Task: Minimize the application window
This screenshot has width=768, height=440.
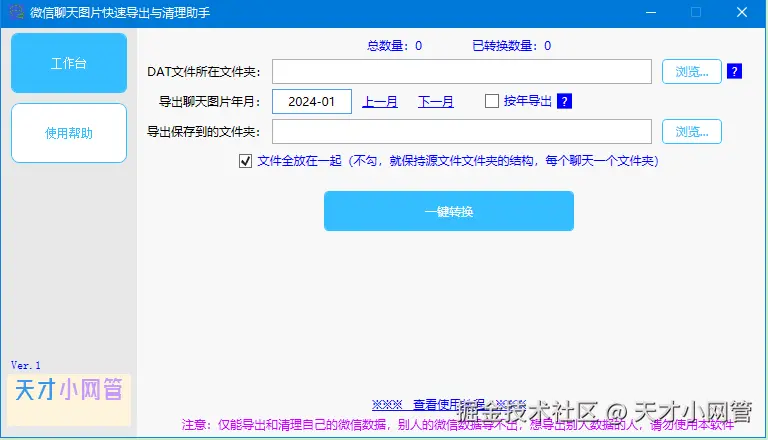Action: [x=650, y=12]
